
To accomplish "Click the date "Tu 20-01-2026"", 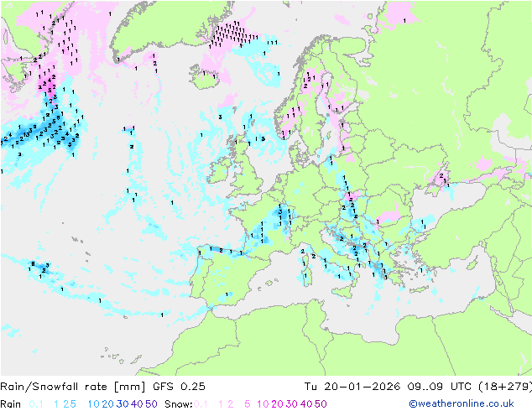I will pos(352,387).
